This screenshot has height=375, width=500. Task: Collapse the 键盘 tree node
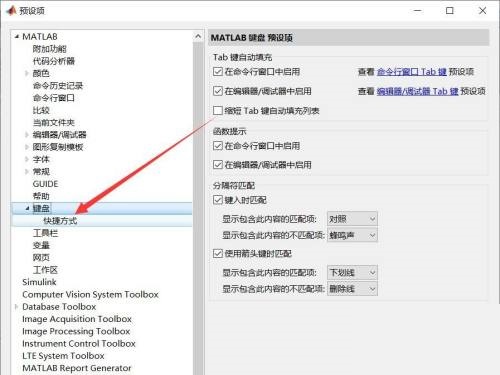[27, 208]
